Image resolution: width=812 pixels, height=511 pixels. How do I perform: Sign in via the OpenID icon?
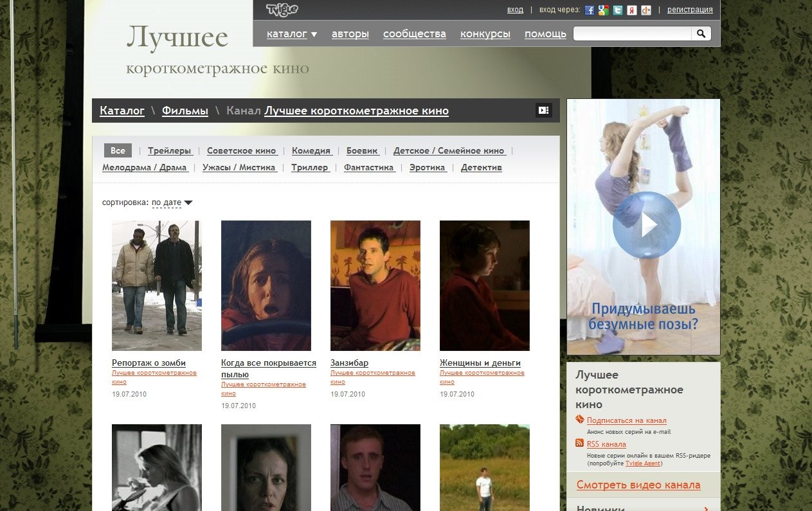click(646, 10)
